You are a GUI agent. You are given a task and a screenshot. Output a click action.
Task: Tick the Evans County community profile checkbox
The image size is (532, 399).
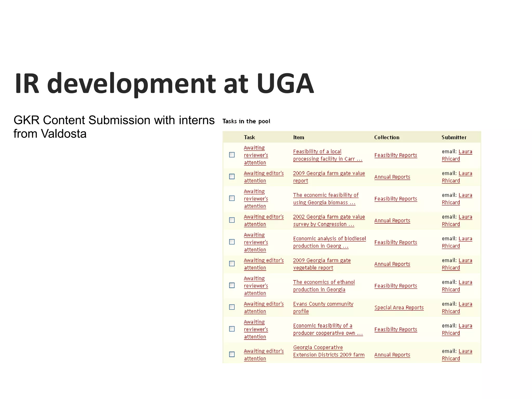pyautogui.click(x=232, y=307)
